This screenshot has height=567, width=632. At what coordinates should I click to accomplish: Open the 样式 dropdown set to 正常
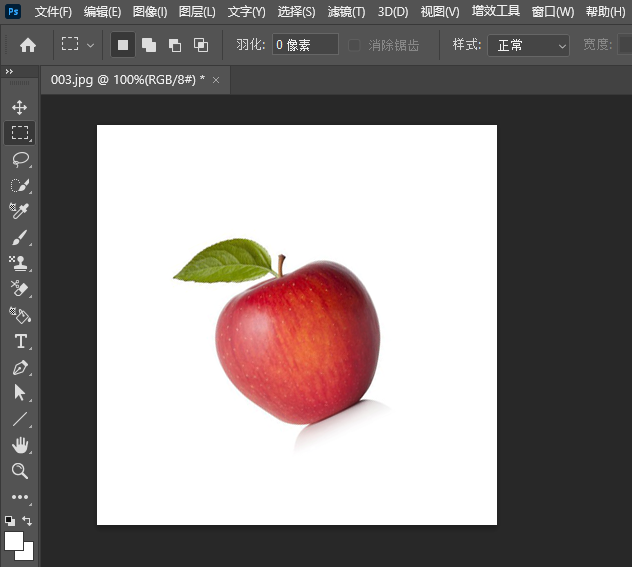coord(528,45)
